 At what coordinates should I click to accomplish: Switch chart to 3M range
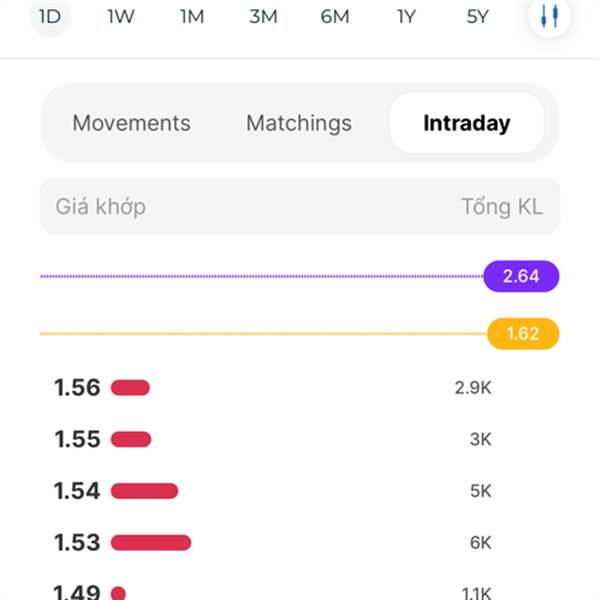(x=263, y=16)
